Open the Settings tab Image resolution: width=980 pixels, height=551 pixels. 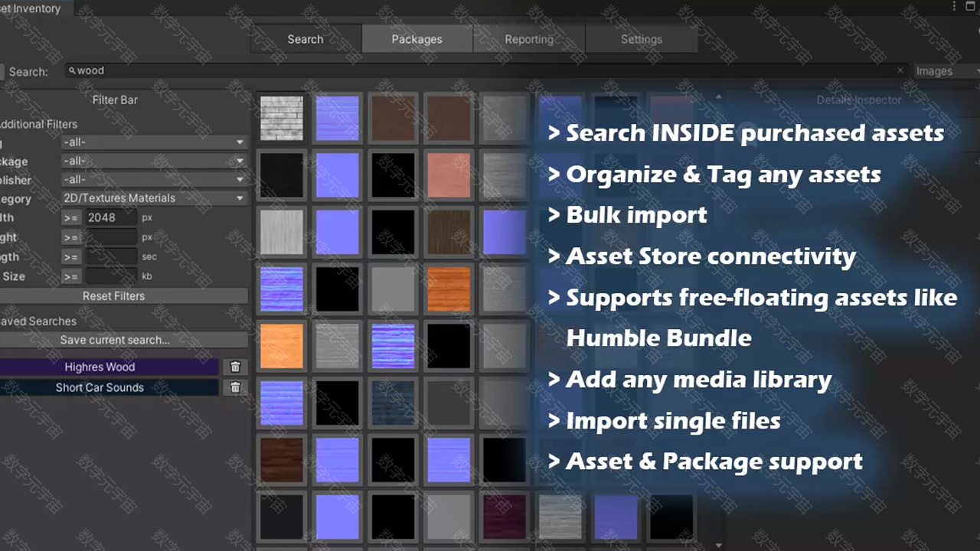(x=642, y=39)
